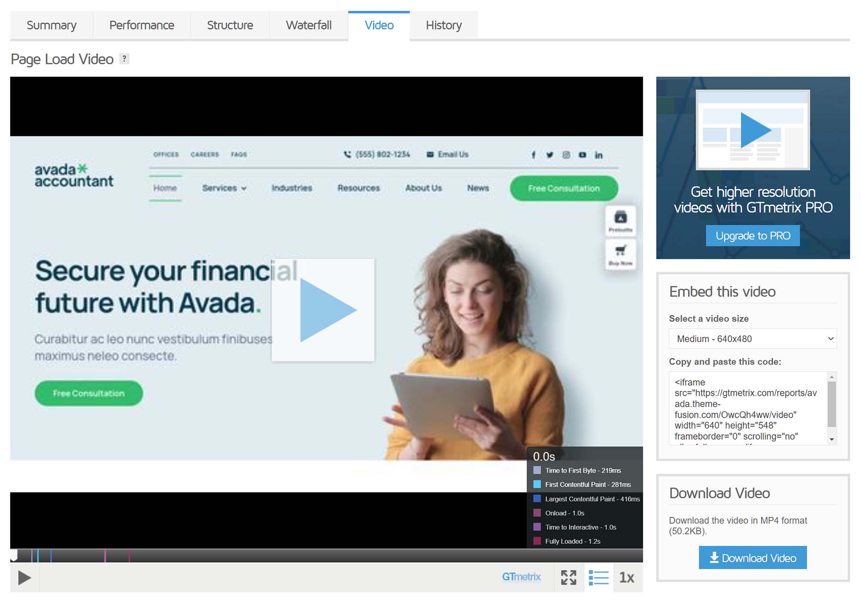The width and height of the screenshot is (861, 616).
Task: Click FAQS link in video top bar
Action: 239,154
